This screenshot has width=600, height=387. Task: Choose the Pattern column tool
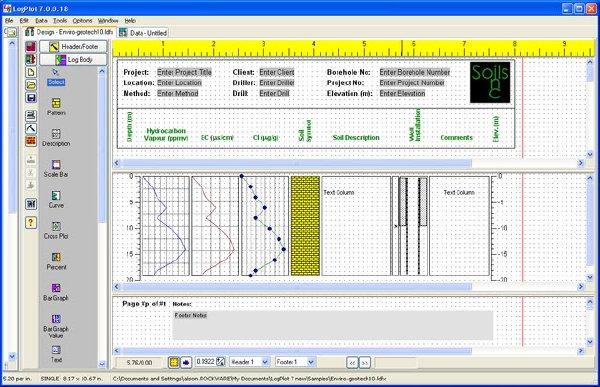tap(56, 107)
